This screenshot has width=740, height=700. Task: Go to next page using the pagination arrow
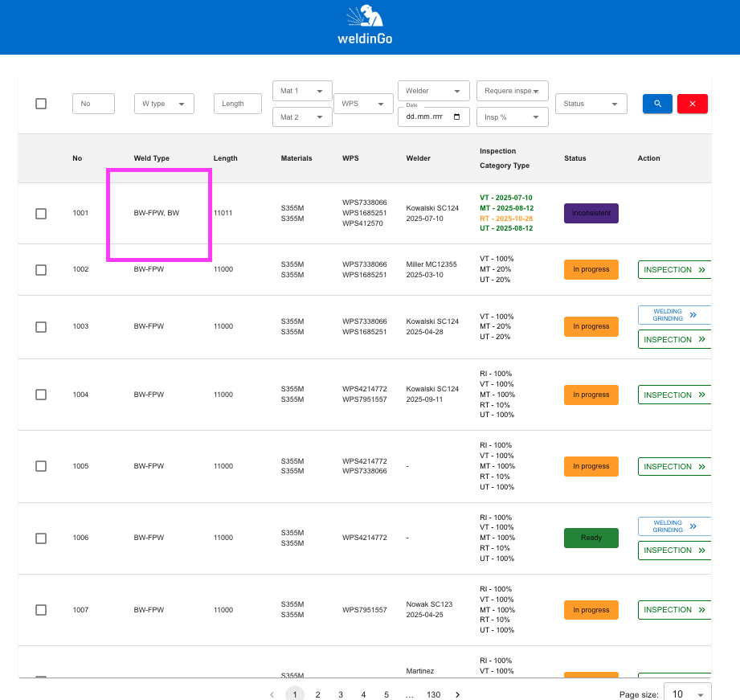pos(458,694)
